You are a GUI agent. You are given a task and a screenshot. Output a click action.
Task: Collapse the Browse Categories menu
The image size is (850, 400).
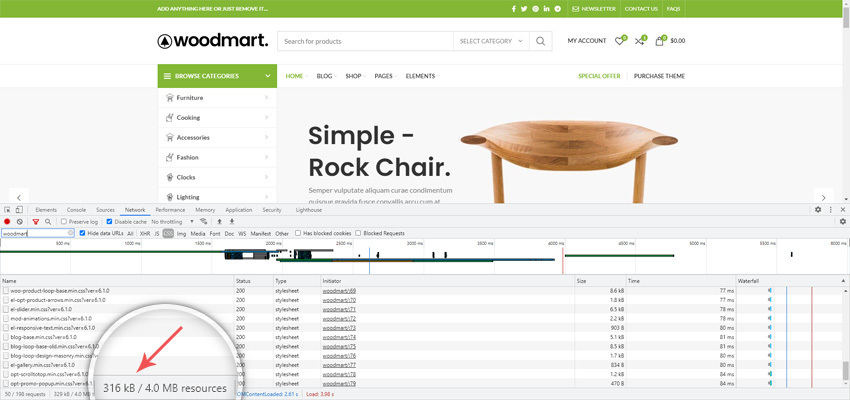coord(217,76)
